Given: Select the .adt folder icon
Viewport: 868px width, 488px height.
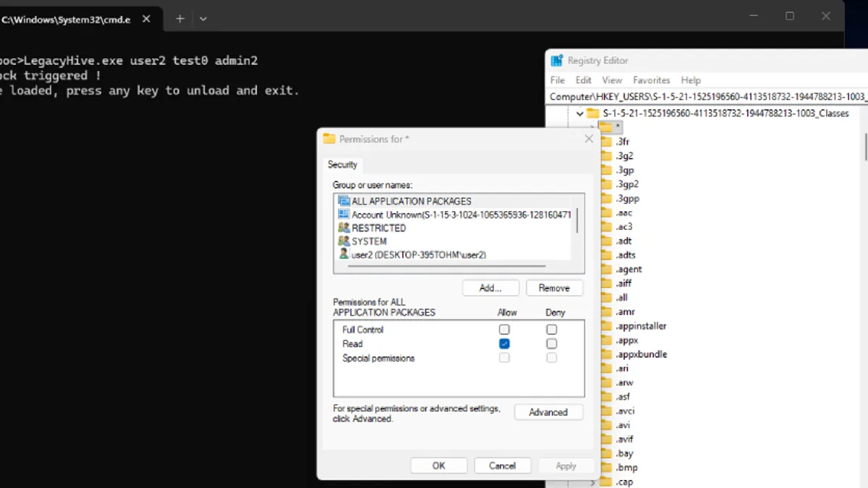Looking at the screenshot, I should [607, 241].
